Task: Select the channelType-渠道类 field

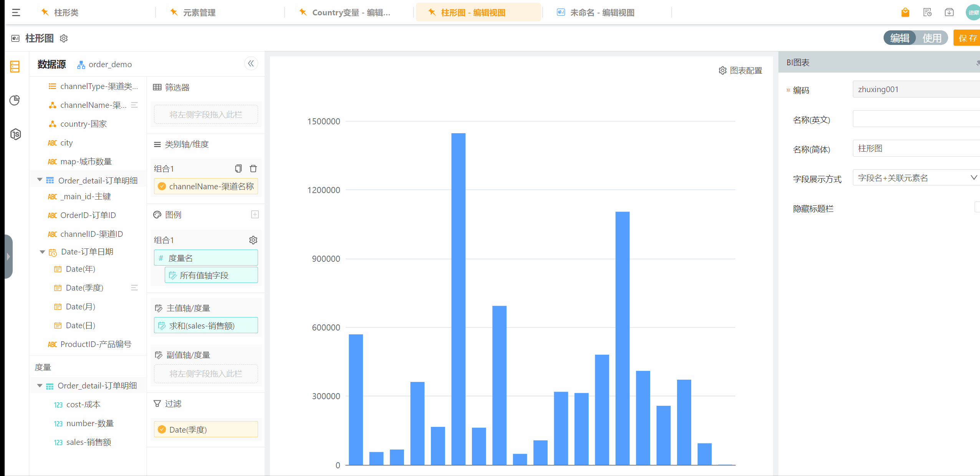Action: 99,86
